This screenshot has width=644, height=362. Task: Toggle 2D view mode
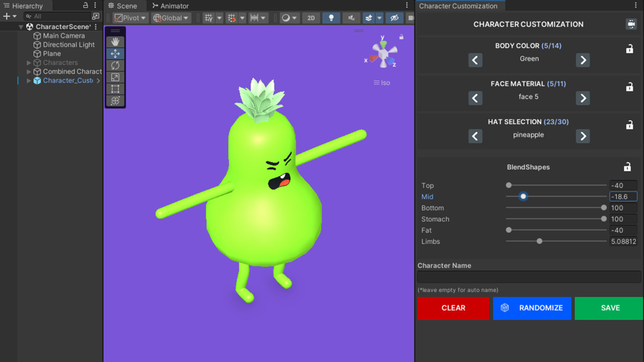click(311, 18)
